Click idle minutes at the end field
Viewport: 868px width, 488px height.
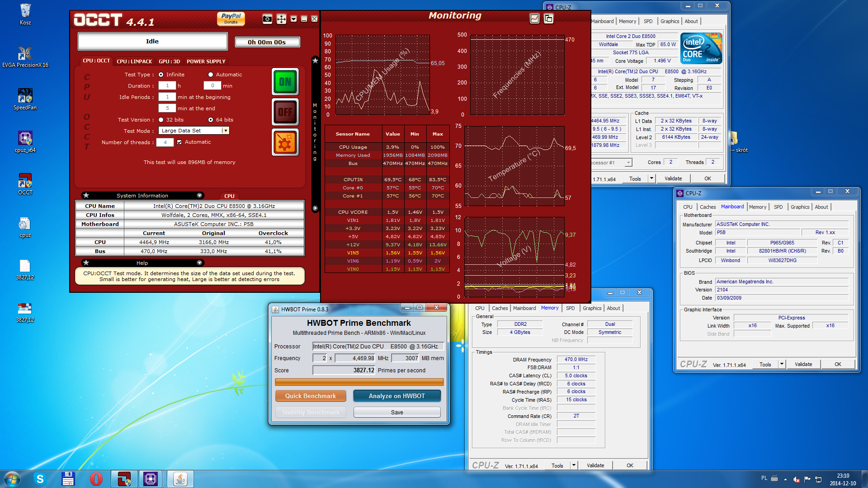(167, 108)
